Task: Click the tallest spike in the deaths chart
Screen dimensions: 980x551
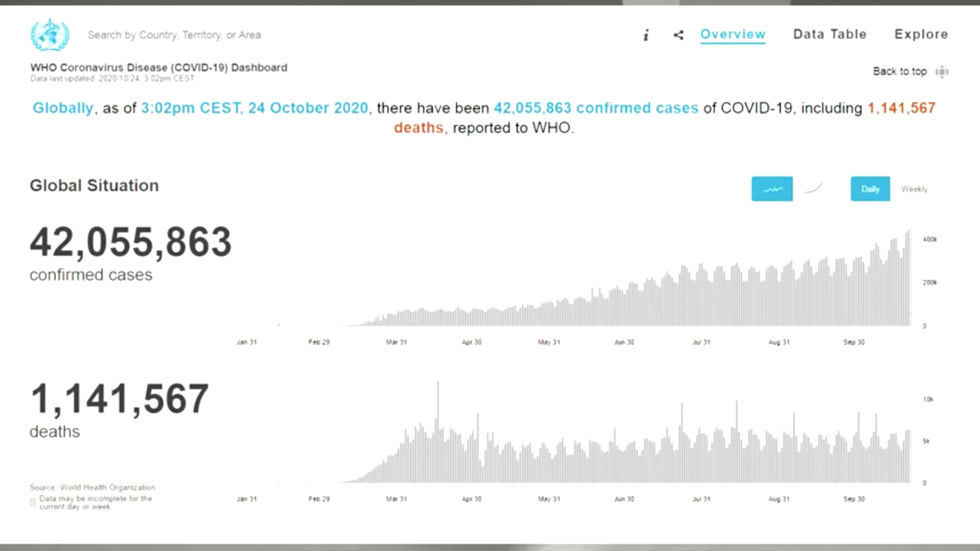Action: tap(438, 431)
